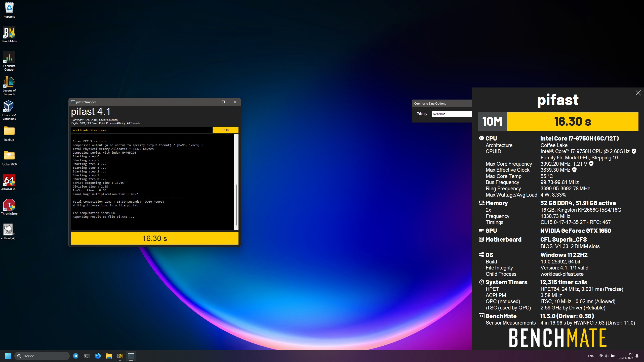Open the volume tray icon
The image size is (644, 362).
pyautogui.click(x=606, y=356)
